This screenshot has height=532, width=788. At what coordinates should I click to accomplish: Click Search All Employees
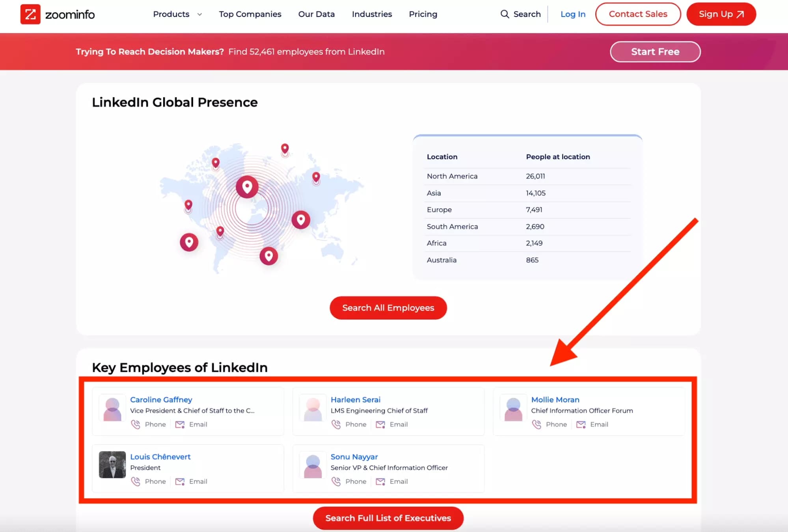pos(388,308)
